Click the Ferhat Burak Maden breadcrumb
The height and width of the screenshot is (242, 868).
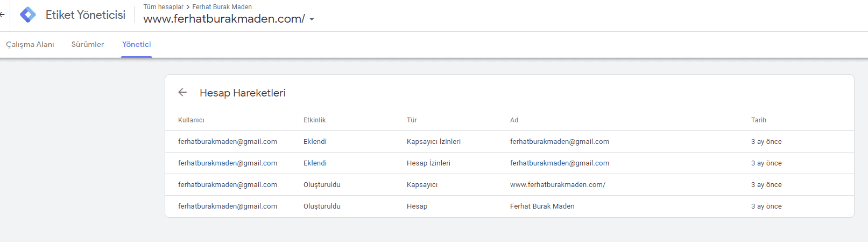pos(222,7)
